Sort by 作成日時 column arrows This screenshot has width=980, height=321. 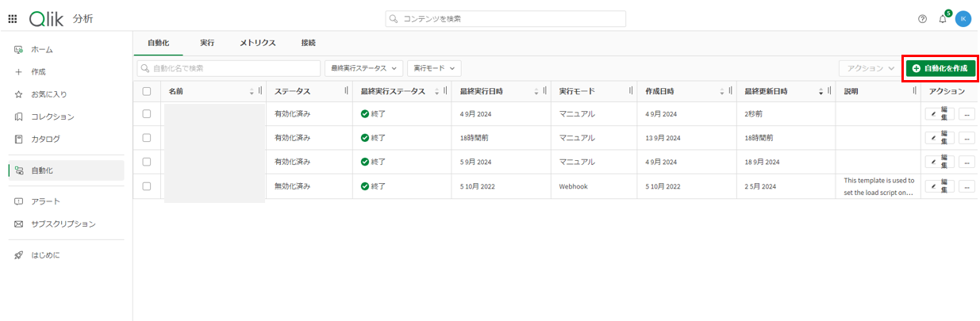721,91
